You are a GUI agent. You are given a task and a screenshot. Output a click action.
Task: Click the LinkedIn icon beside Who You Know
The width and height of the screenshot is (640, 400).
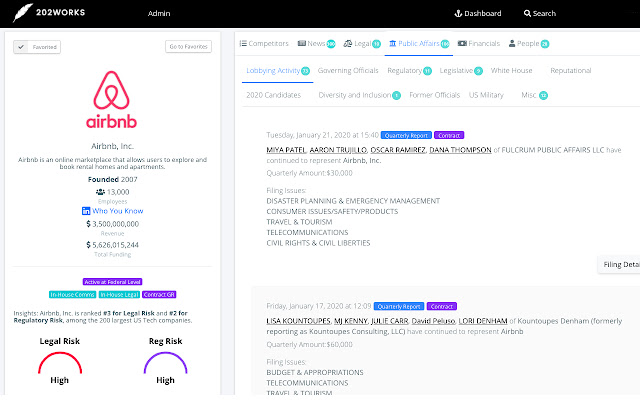pos(86,211)
